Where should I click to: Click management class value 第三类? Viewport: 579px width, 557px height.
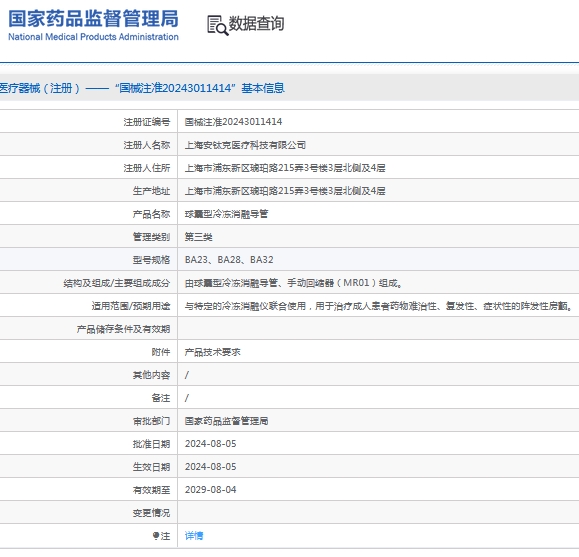(x=199, y=237)
